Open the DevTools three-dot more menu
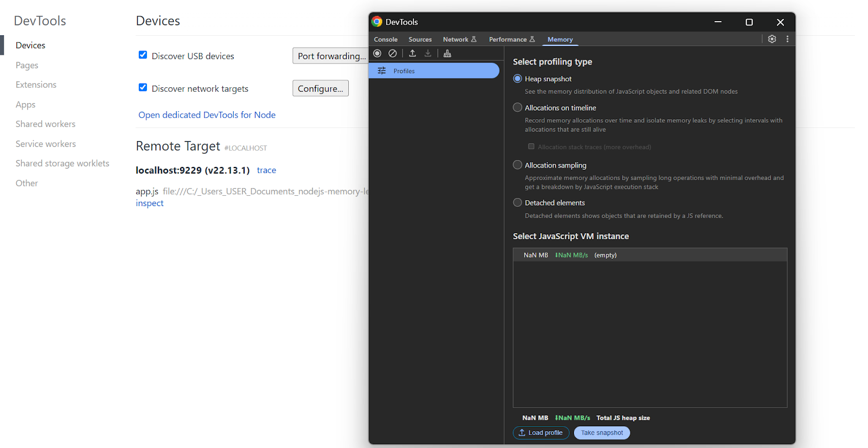Viewport: 868px width, 448px height. 787,39
